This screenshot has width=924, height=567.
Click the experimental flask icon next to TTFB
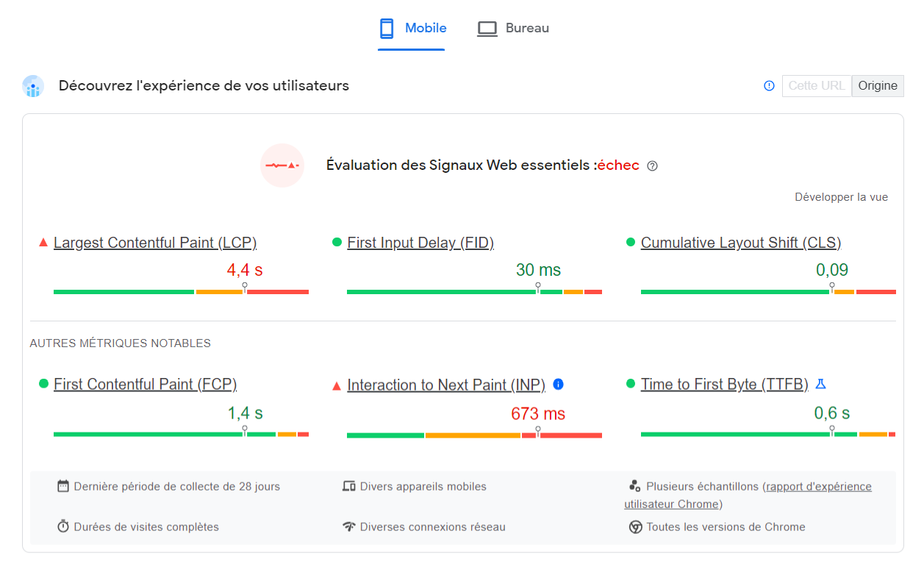822,383
